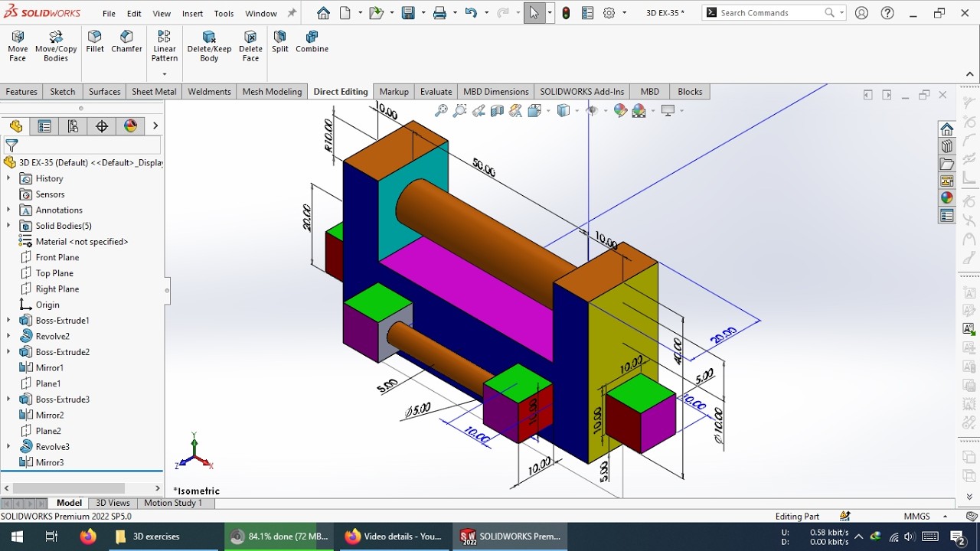Screen dimensions: 980x551
Task: Go to Home welcome icon
Action: tap(323, 13)
